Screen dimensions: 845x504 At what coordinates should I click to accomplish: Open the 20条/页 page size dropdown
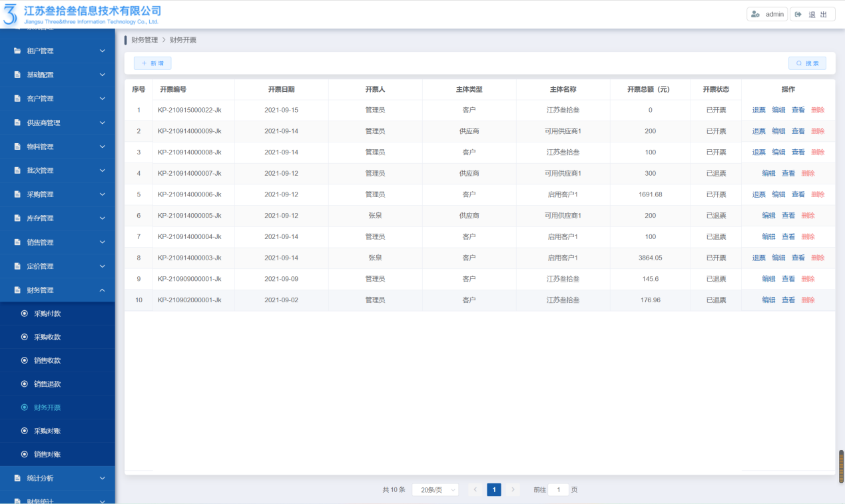tap(435, 490)
